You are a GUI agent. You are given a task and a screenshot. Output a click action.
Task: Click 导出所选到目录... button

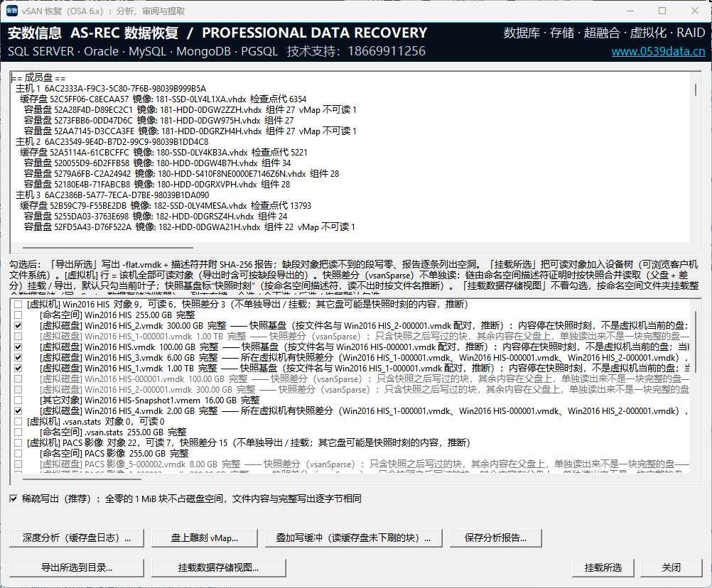77,567
